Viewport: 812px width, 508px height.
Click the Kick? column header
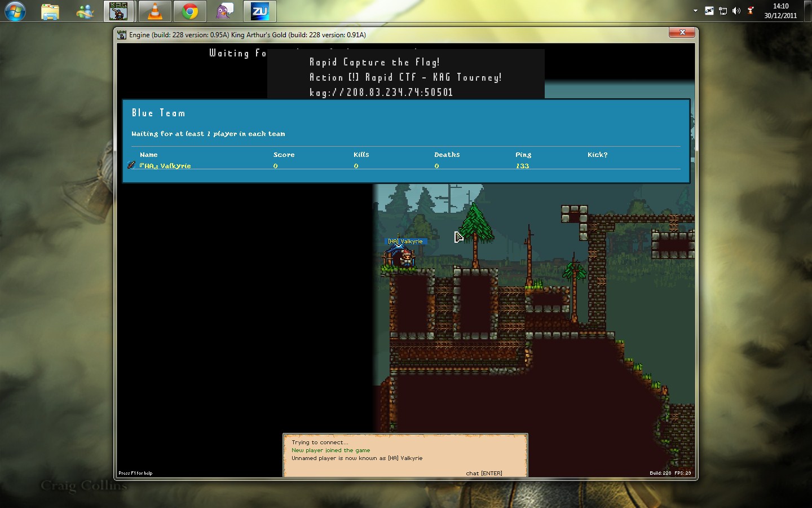coord(597,155)
